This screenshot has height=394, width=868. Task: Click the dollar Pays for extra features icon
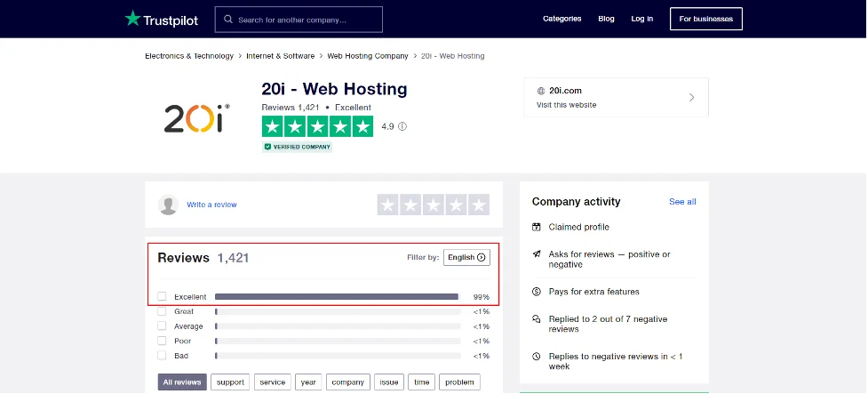[x=536, y=292]
